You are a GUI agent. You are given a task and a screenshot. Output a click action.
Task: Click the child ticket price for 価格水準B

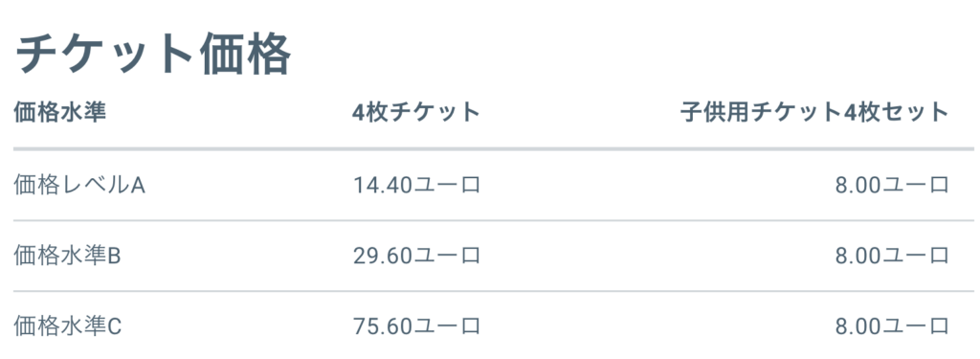pos(893,256)
